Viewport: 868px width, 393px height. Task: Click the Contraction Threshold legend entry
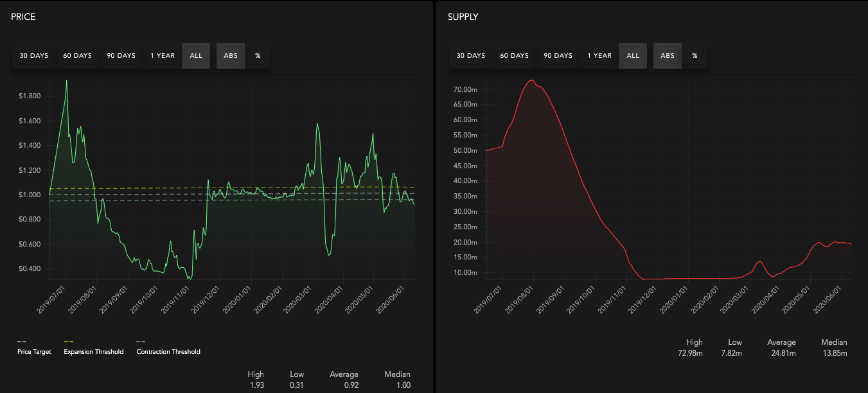click(x=168, y=351)
